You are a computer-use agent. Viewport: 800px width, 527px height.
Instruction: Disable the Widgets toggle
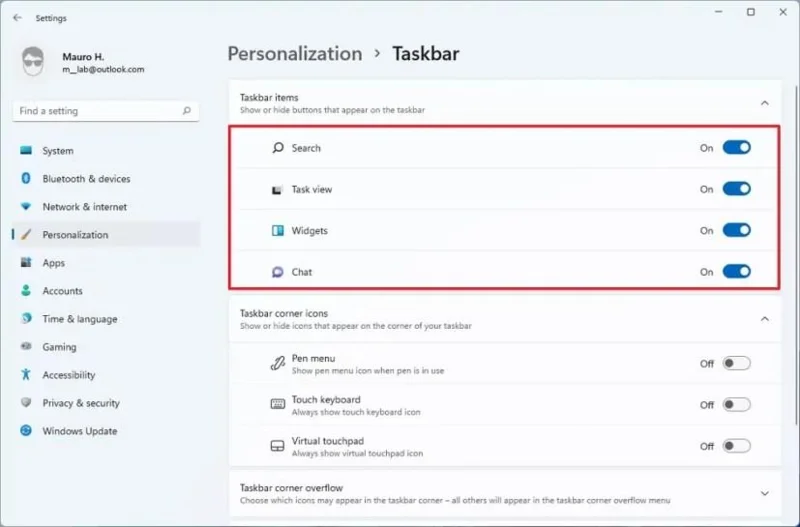click(737, 230)
